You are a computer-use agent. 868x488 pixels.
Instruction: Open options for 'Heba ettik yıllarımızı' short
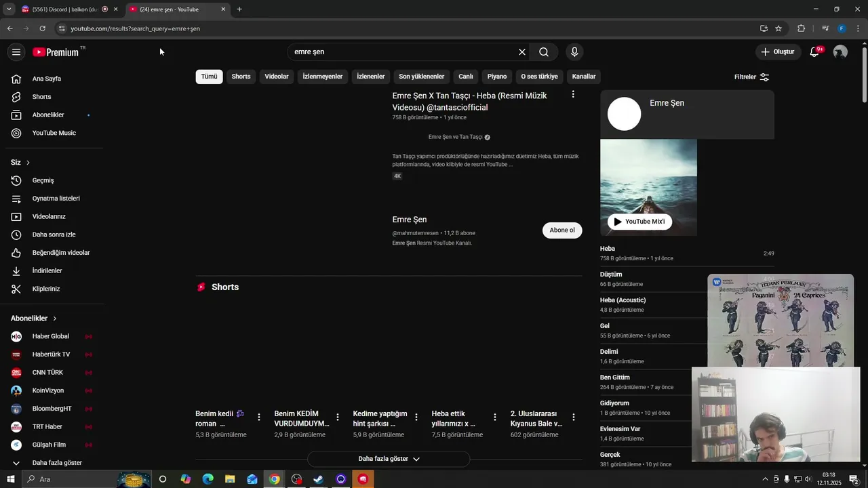(494, 418)
